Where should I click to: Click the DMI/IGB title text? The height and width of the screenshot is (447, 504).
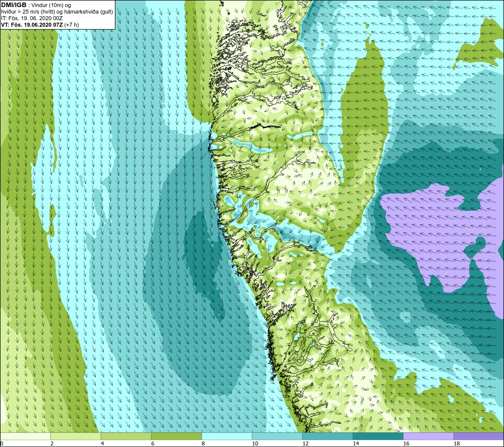14,5
